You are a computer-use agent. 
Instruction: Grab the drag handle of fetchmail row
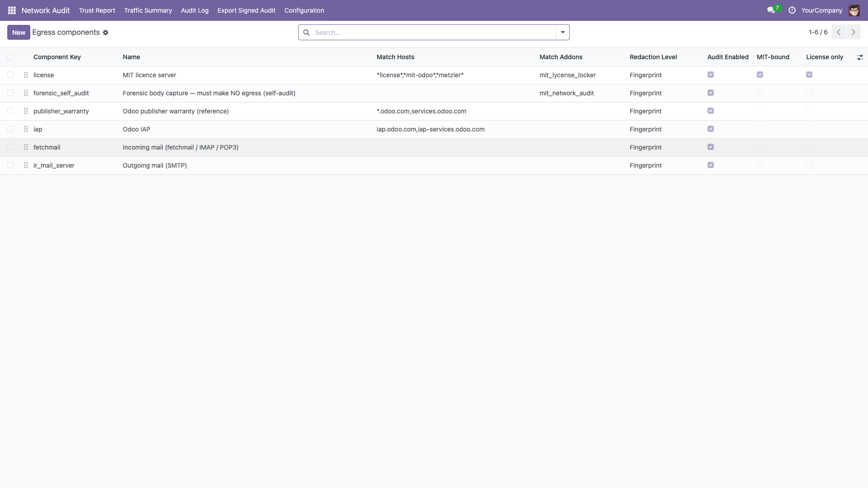pos(26,147)
